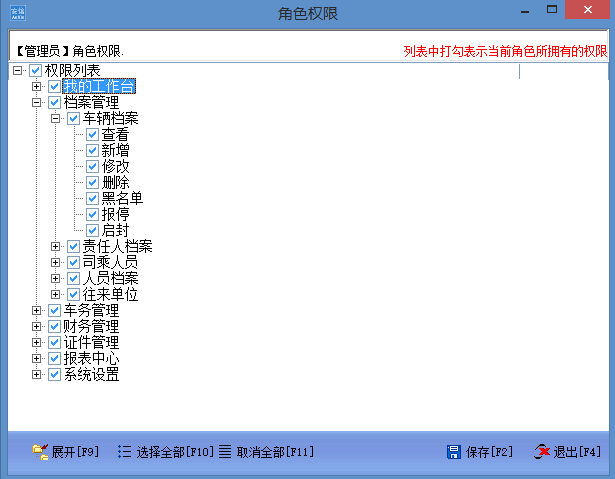
Task: Click the application icon in title bar
Action: 18,13
